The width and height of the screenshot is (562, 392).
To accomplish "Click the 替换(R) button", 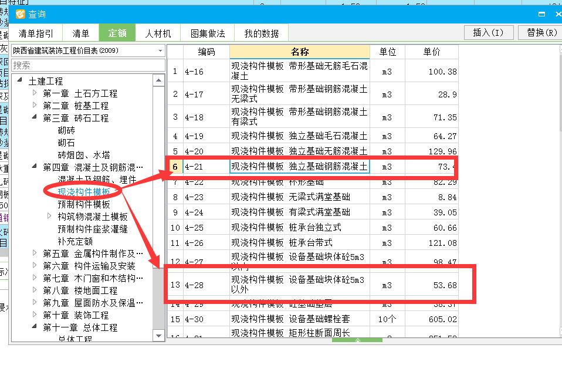I will [x=541, y=33].
